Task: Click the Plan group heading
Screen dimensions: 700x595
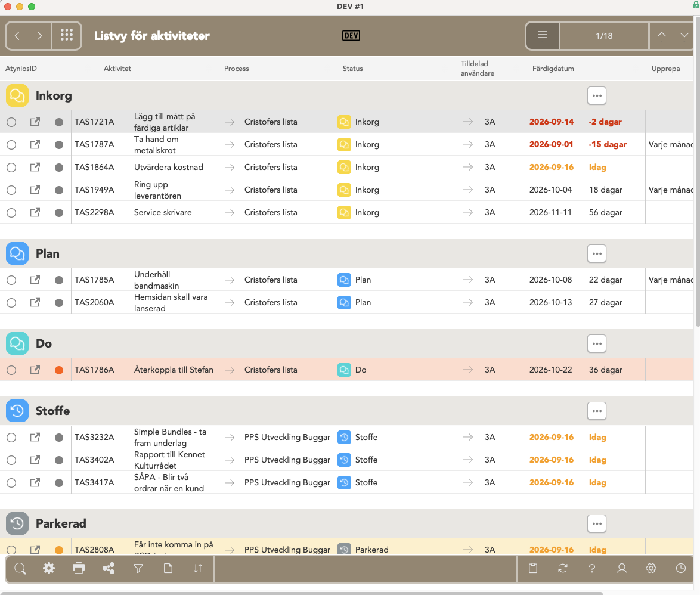Action: [x=47, y=253]
